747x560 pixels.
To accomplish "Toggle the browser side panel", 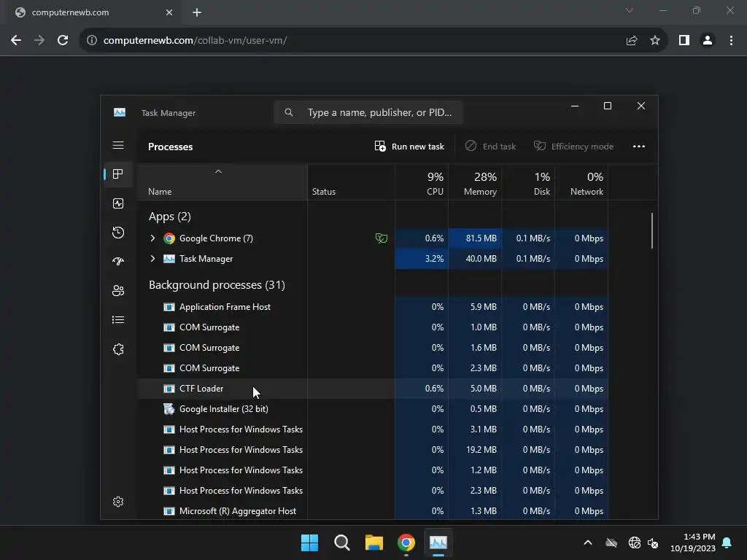I will [x=684, y=41].
